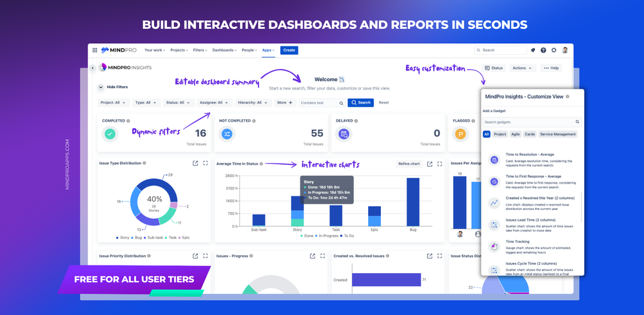Click the Status button
Screen dimensions: 644x315
coord(494,68)
